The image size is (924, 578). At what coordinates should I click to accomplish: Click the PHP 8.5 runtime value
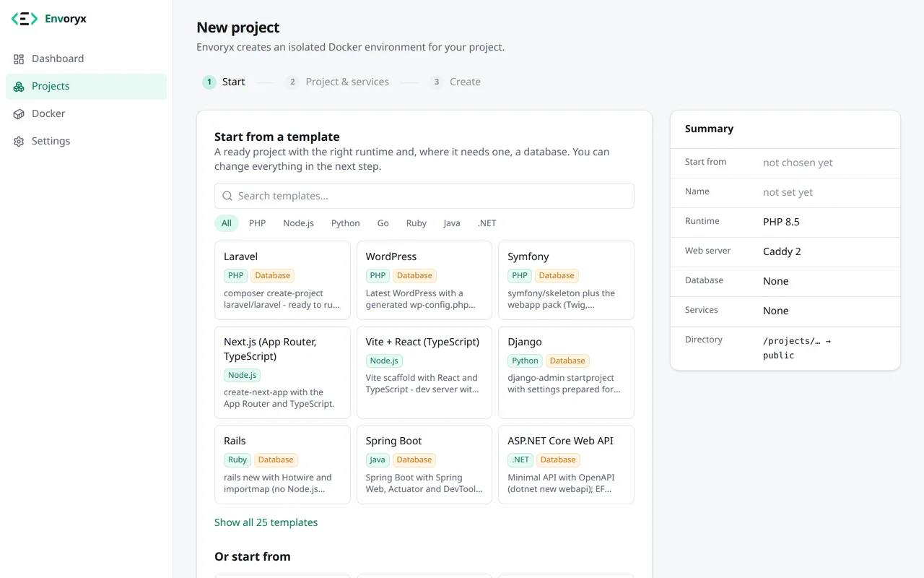781,222
